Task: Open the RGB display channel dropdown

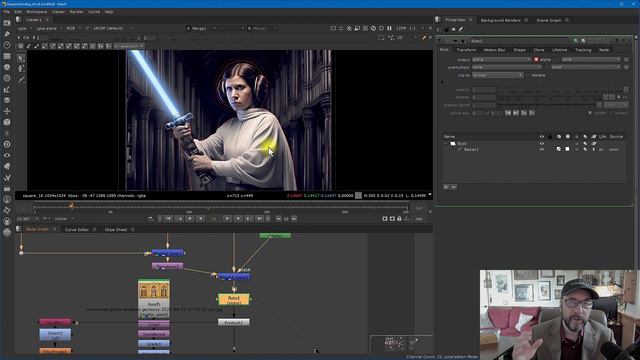Action: pyautogui.click(x=73, y=28)
